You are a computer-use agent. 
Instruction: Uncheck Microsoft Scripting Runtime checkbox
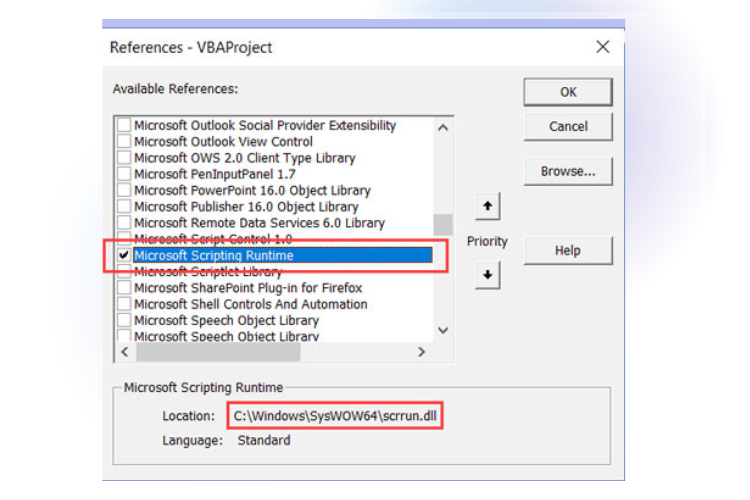(124, 255)
